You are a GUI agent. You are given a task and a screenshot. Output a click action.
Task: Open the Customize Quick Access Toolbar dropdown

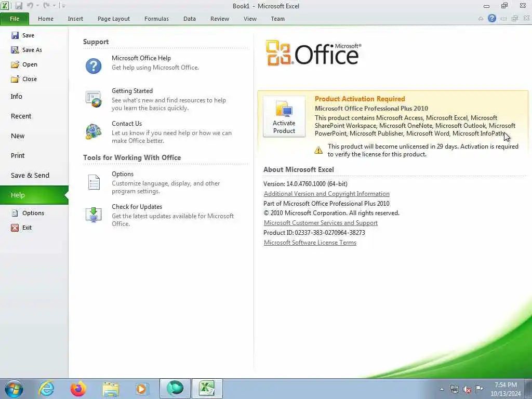(64, 6)
